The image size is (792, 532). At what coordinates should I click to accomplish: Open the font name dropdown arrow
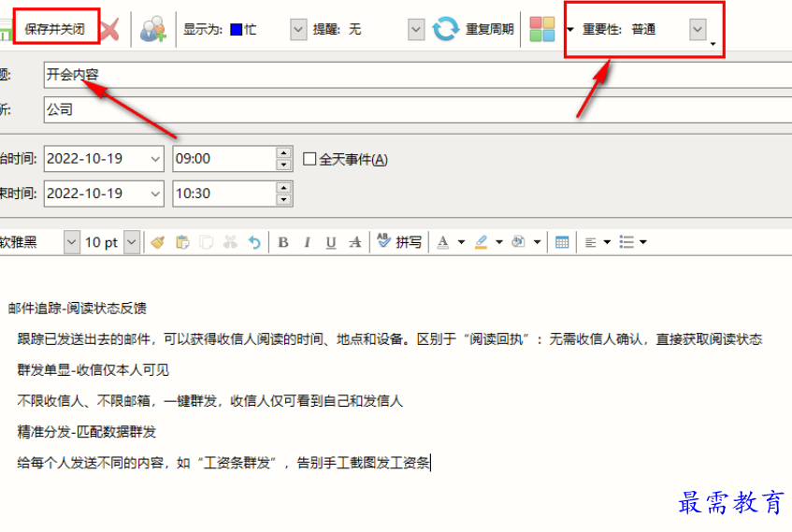click(72, 242)
